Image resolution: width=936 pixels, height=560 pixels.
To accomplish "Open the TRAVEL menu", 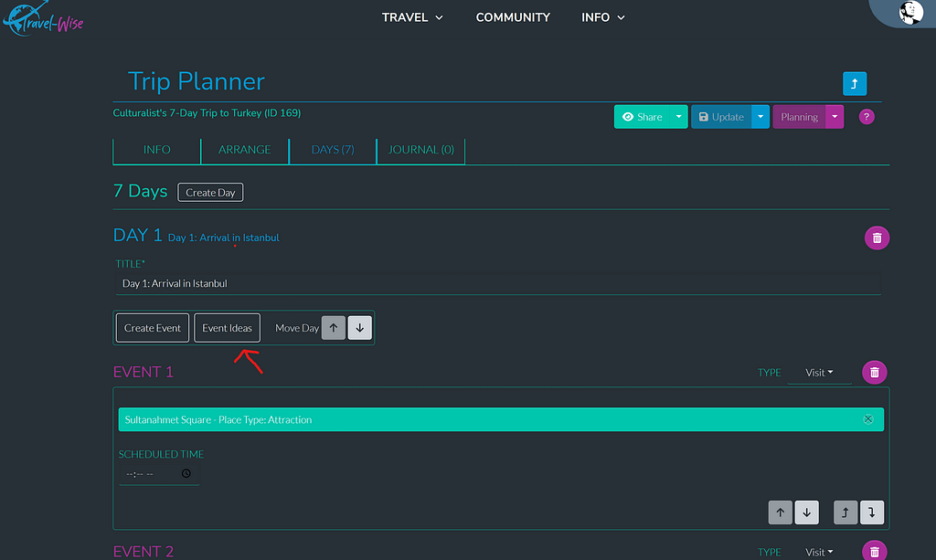I will [412, 17].
